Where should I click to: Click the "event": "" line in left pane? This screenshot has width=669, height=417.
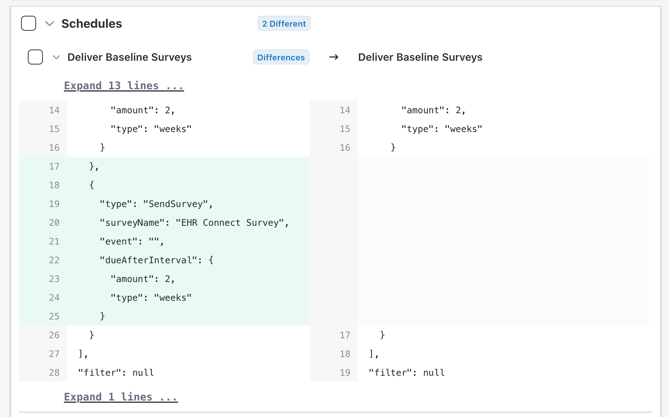click(x=131, y=241)
